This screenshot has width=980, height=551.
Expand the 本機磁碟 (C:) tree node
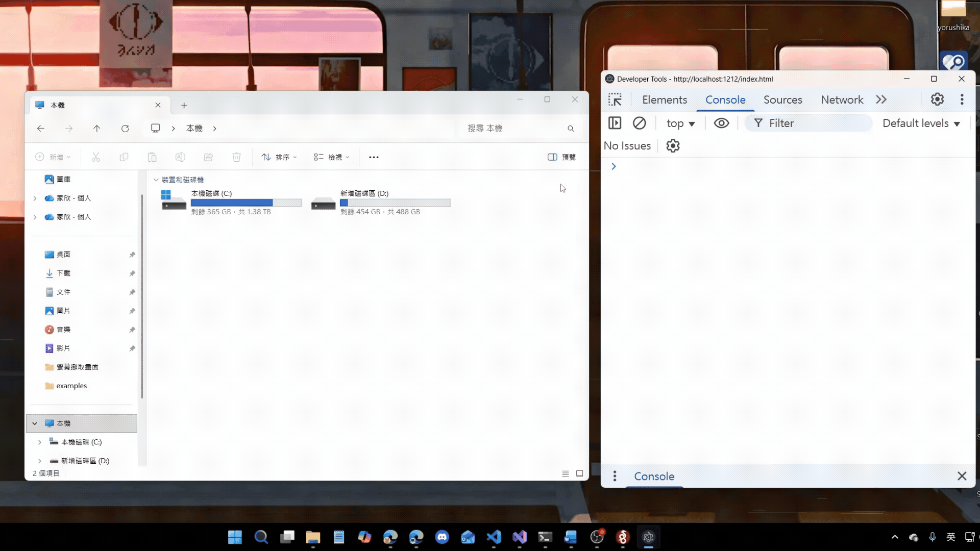click(x=40, y=442)
